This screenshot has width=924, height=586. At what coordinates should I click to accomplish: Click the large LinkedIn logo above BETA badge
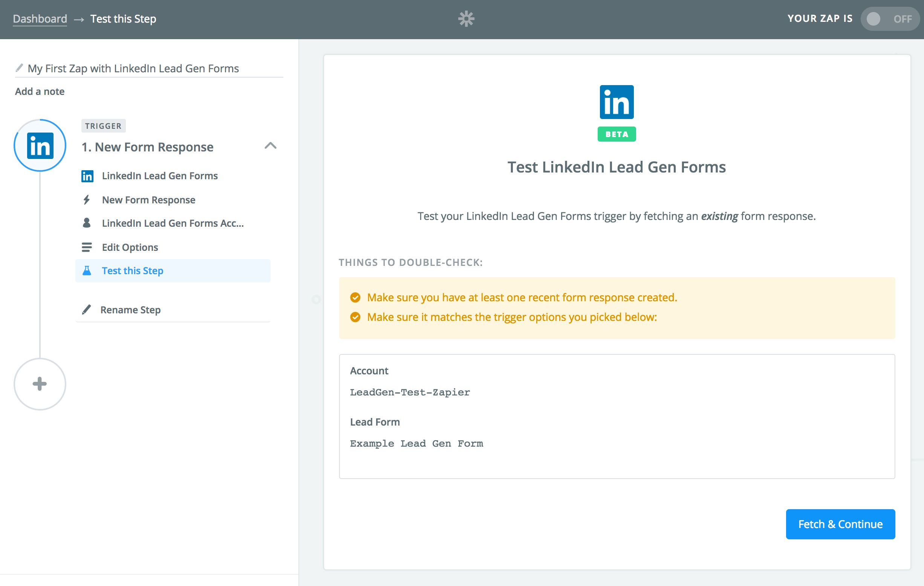(x=616, y=102)
